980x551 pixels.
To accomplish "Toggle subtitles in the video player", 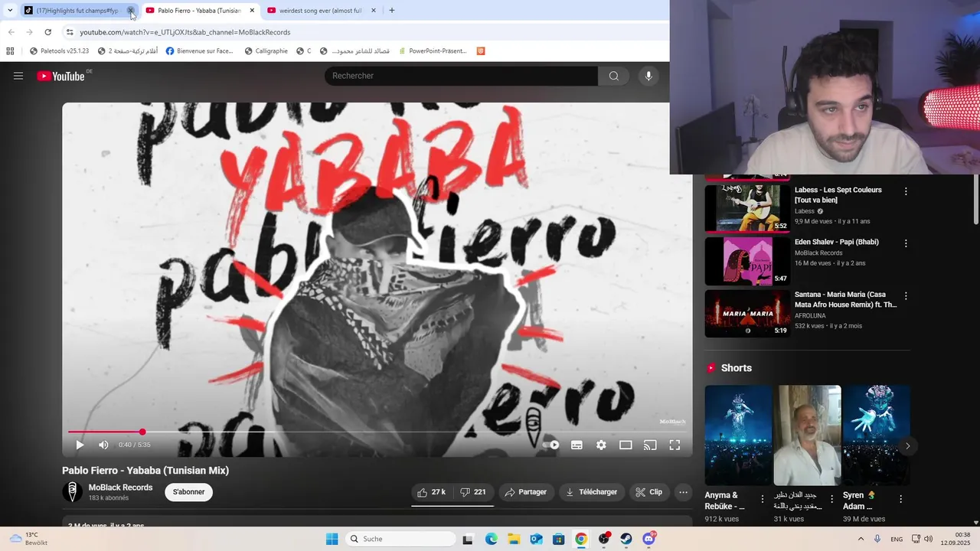I will tap(577, 445).
